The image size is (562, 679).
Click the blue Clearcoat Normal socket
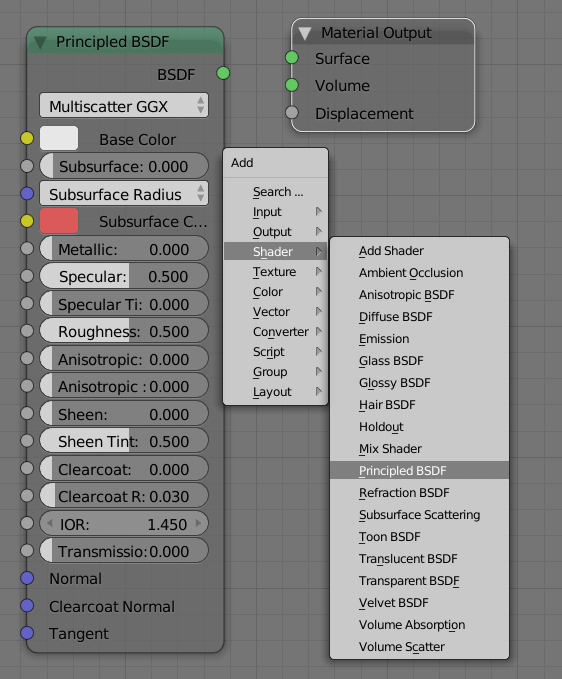pos(27,605)
